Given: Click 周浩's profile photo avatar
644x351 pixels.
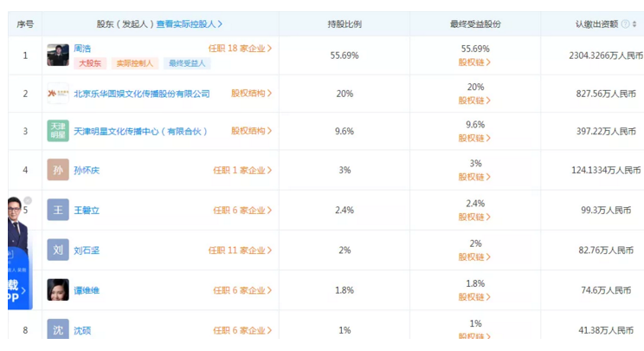Looking at the screenshot, I should tap(58, 55).
